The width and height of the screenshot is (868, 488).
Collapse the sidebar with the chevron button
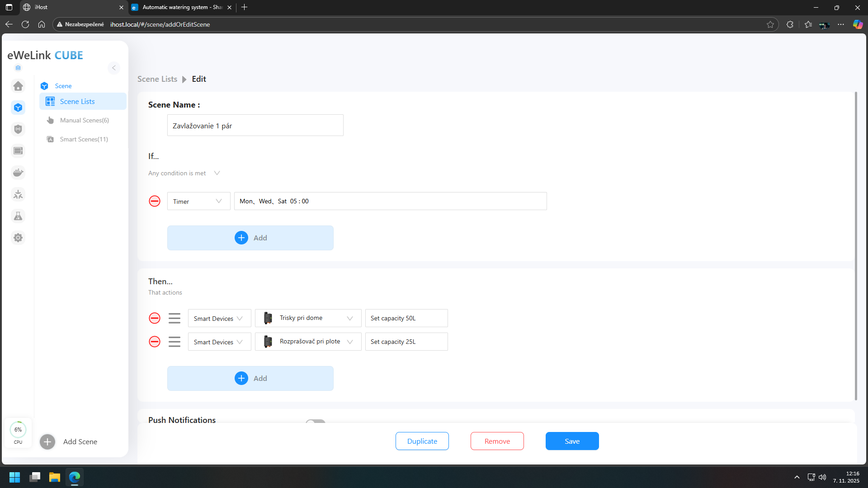pos(114,68)
